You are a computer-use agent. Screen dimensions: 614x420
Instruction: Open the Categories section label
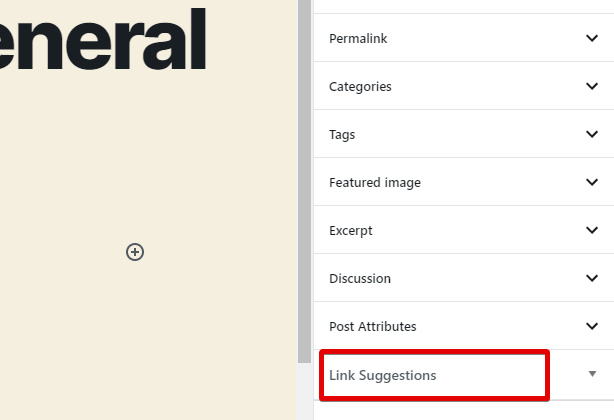click(360, 87)
